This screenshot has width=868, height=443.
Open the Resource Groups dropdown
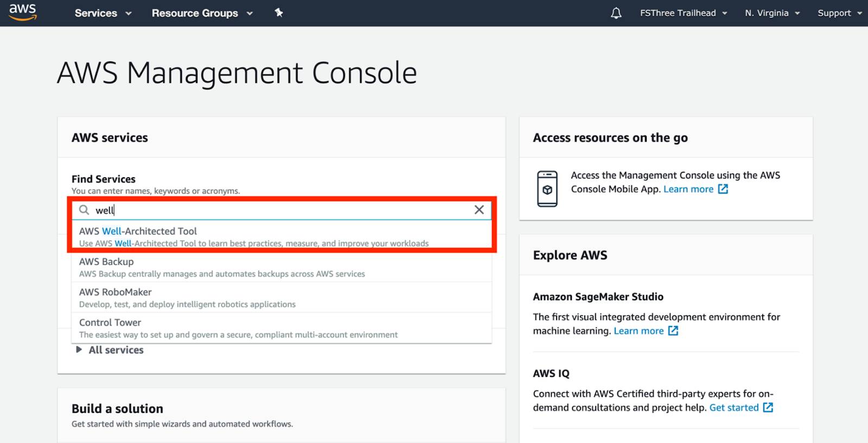pos(202,13)
